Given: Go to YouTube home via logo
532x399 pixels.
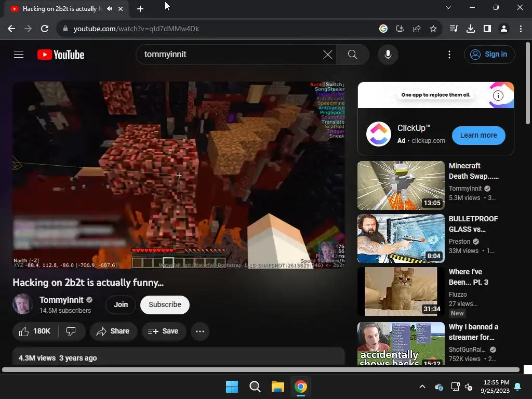Looking at the screenshot, I should click(x=61, y=55).
